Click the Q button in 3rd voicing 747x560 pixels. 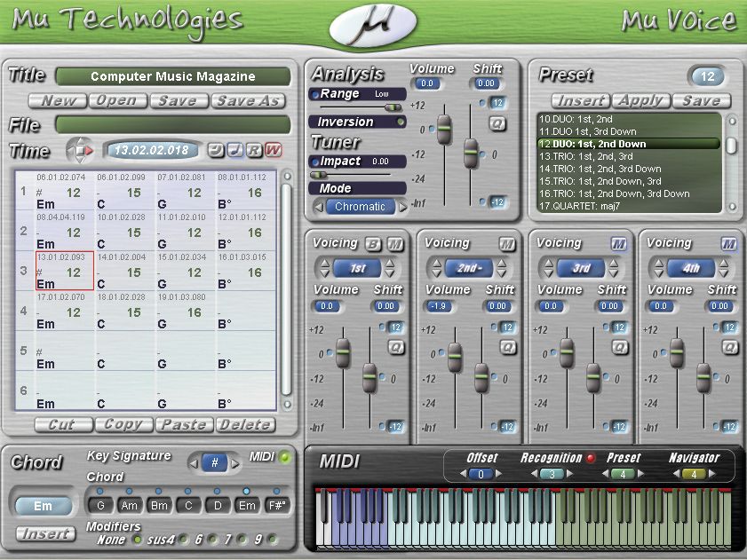620,348
